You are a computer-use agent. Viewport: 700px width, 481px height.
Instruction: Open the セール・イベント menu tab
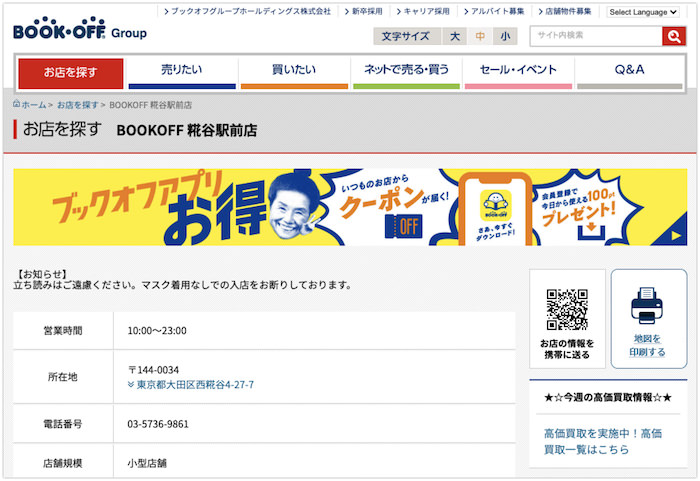pyautogui.click(x=518, y=73)
